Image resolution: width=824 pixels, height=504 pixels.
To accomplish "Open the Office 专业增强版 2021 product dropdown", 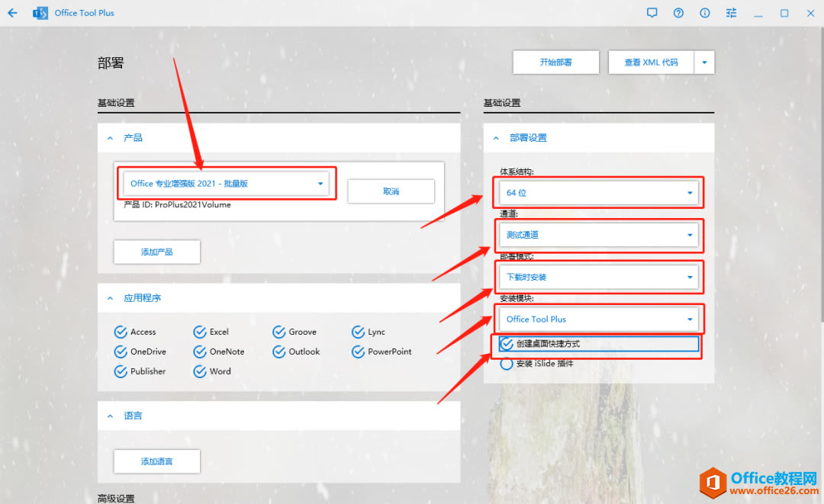I will click(227, 184).
